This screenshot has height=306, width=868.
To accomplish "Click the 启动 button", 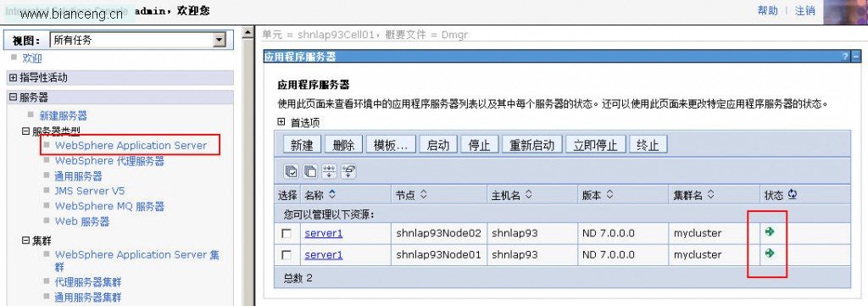I will coord(438,145).
